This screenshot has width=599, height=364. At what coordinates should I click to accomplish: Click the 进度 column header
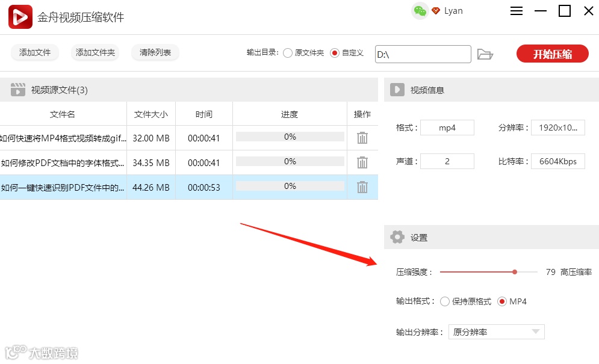pos(290,114)
